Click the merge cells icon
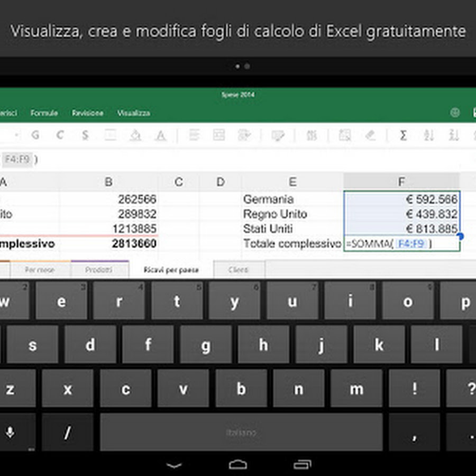476x476 pixels. (x=219, y=135)
